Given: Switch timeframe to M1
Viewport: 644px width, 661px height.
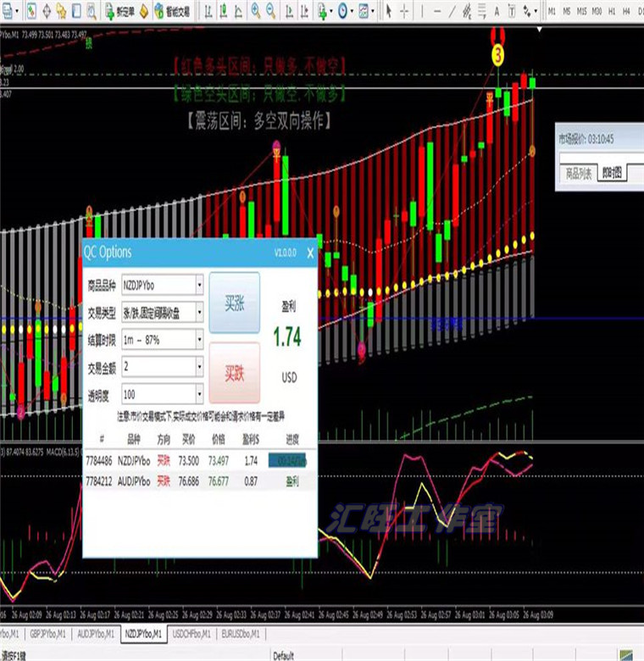Looking at the screenshot, I should [552, 12].
